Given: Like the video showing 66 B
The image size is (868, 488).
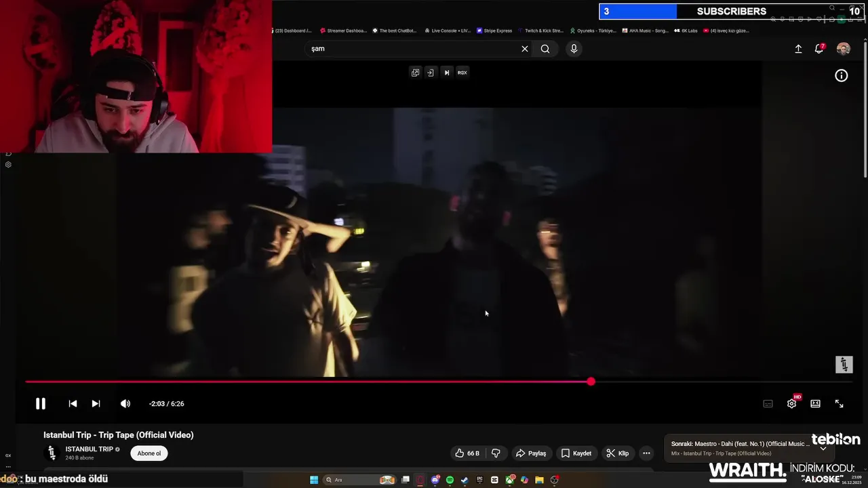Looking at the screenshot, I should (467, 453).
